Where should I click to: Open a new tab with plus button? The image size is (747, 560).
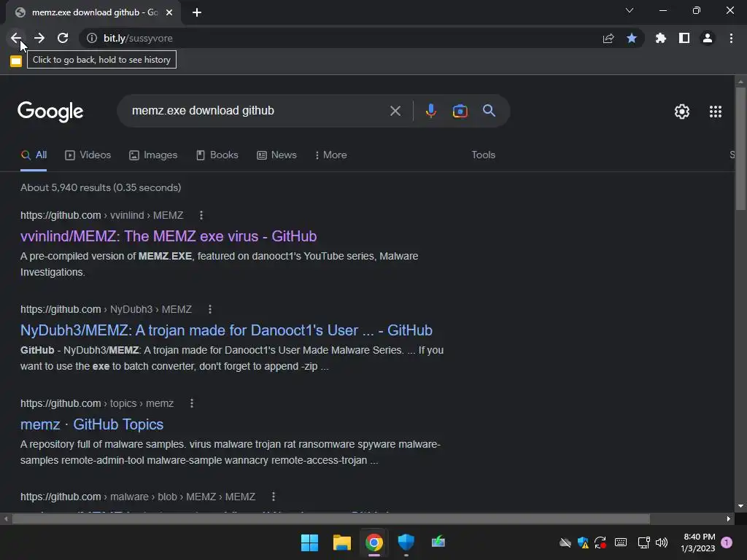pyautogui.click(x=197, y=12)
